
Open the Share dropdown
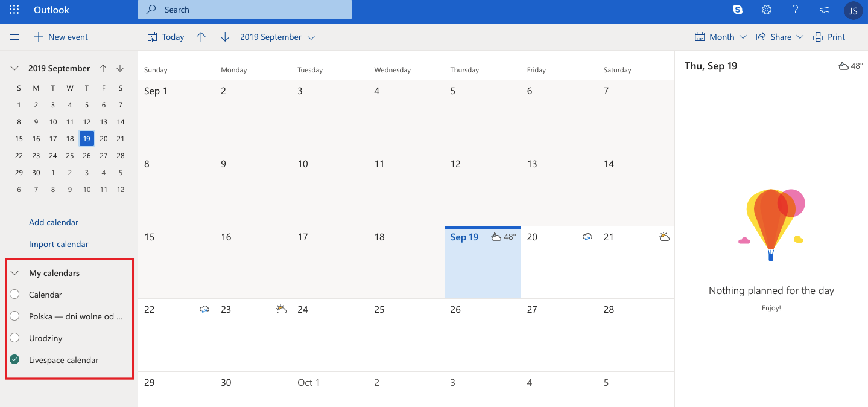[780, 37]
